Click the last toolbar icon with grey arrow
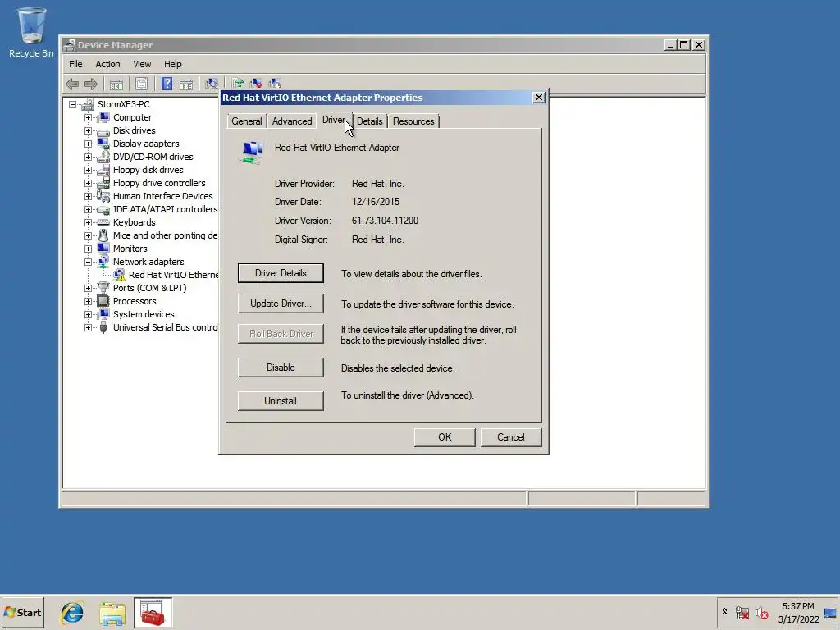The image size is (840, 630). point(275,83)
